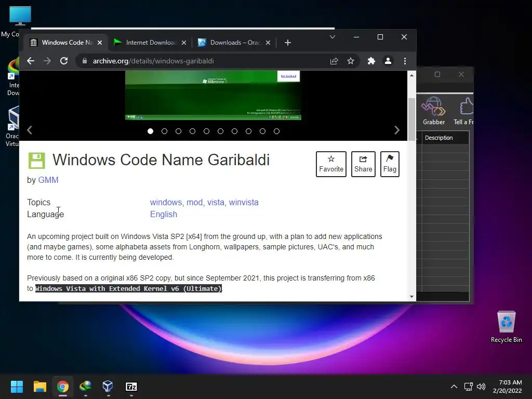Click the green software floppy icon
Image resolution: width=532 pixels, height=399 pixels.
pos(37,161)
